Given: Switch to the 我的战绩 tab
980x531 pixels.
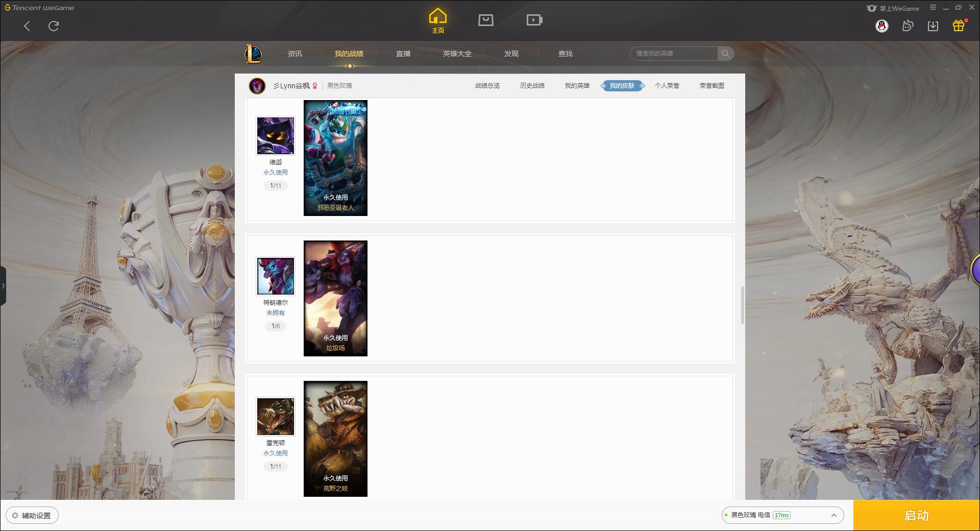Looking at the screenshot, I should pos(349,54).
